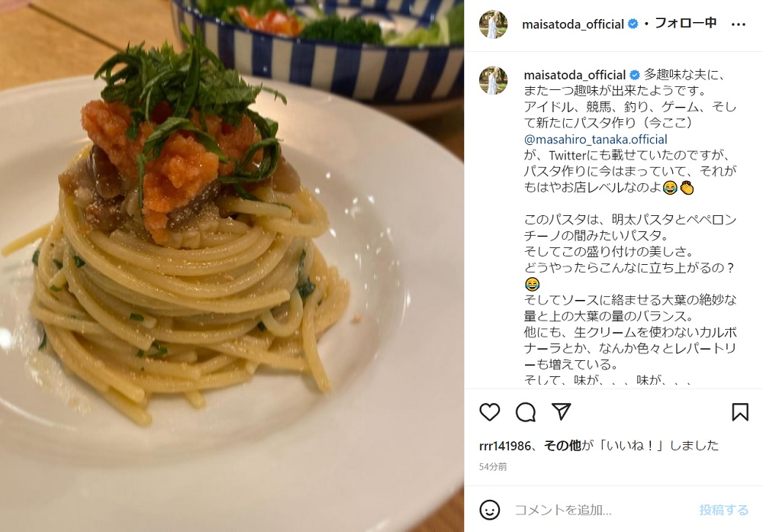Open the emoji picker smiley icon
Viewport: 763px width, 532px height.
point(490,510)
